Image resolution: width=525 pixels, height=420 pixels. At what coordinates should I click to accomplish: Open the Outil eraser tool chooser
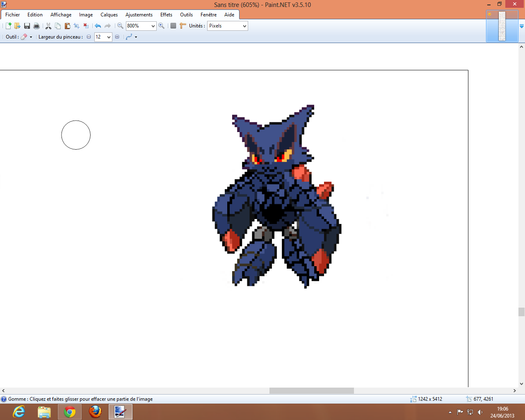[x=26, y=37]
